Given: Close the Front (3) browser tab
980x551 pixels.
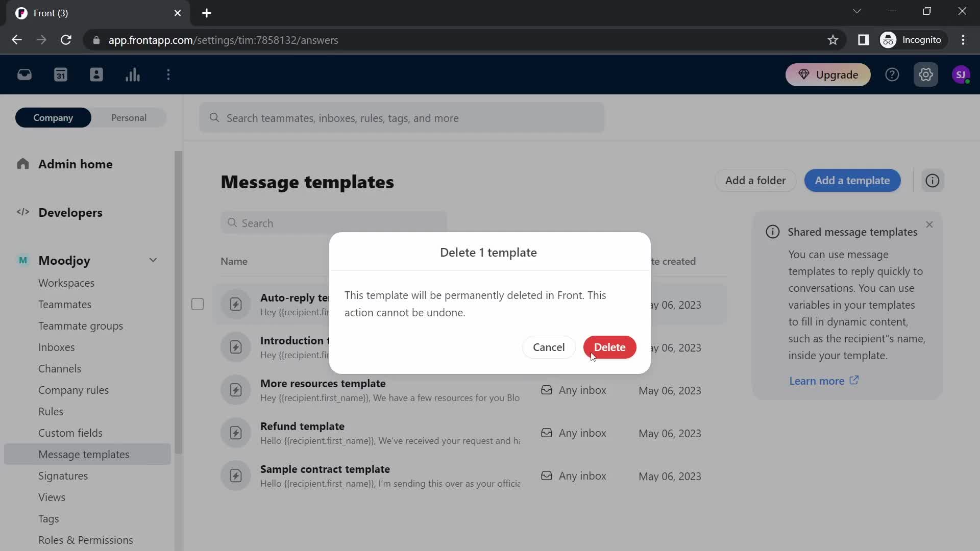Looking at the screenshot, I should point(178,13).
